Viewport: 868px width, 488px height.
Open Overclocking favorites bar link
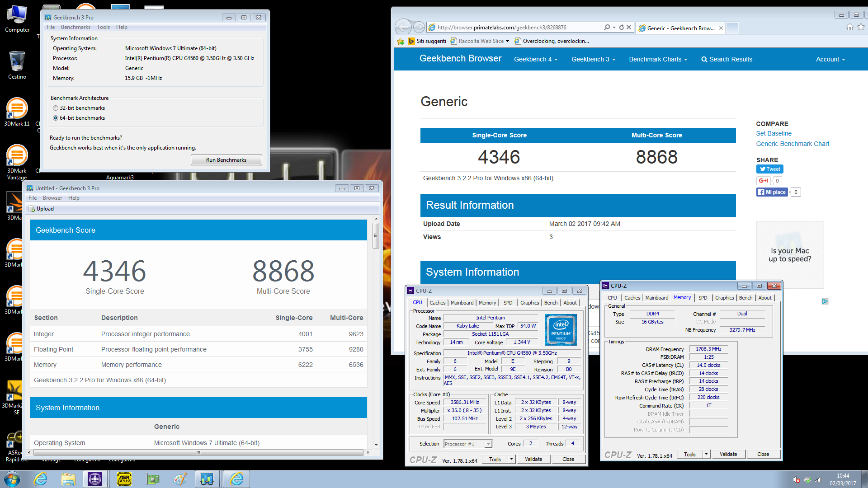click(552, 41)
